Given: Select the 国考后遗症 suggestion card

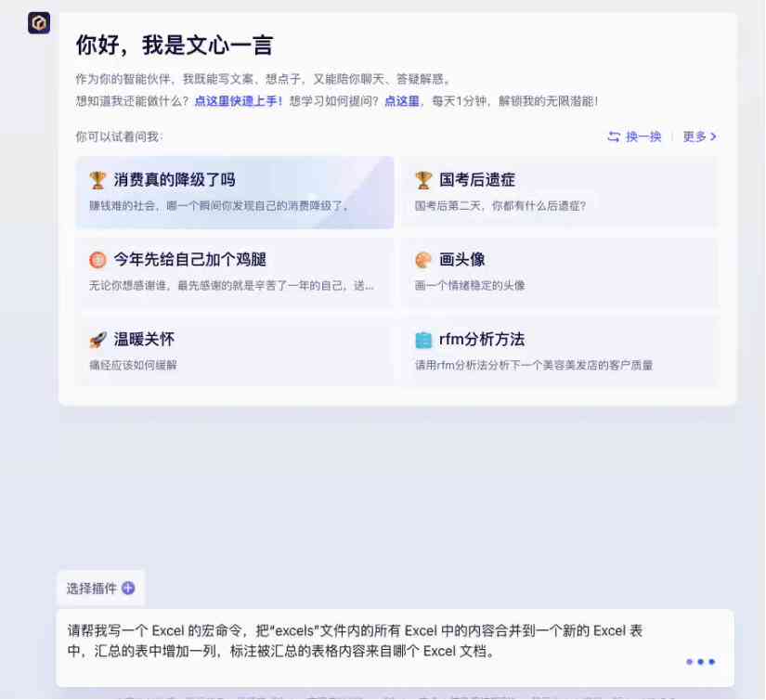Looking at the screenshot, I should (559, 192).
